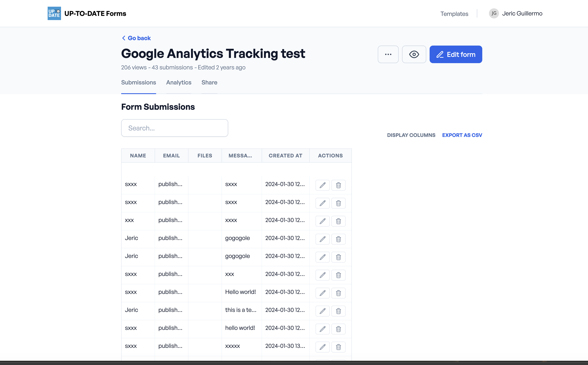Switch to the Share tab

point(209,83)
